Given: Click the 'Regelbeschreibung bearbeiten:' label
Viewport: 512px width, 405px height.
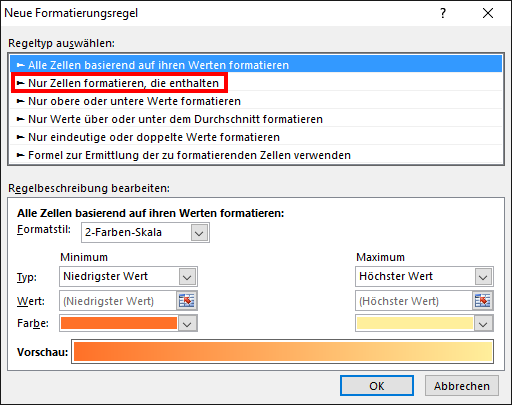Looking at the screenshot, I should (x=89, y=188).
